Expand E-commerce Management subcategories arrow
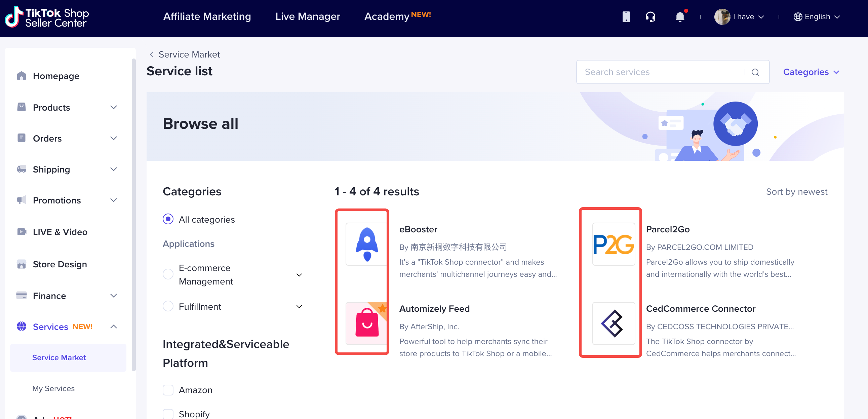Screen dimensions: 868x419 click(299, 275)
